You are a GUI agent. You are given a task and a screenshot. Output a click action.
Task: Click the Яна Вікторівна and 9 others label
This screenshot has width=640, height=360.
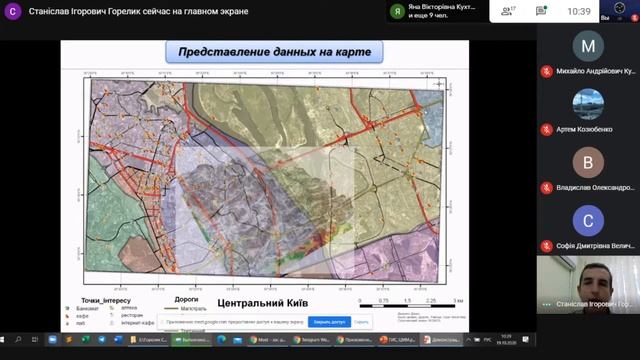click(441, 11)
